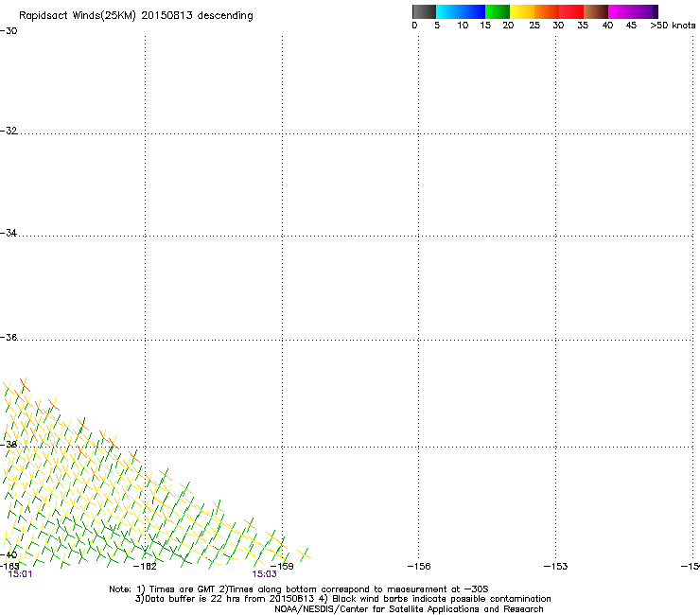Click the '-32' latitude axis label

[x=9, y=131]
